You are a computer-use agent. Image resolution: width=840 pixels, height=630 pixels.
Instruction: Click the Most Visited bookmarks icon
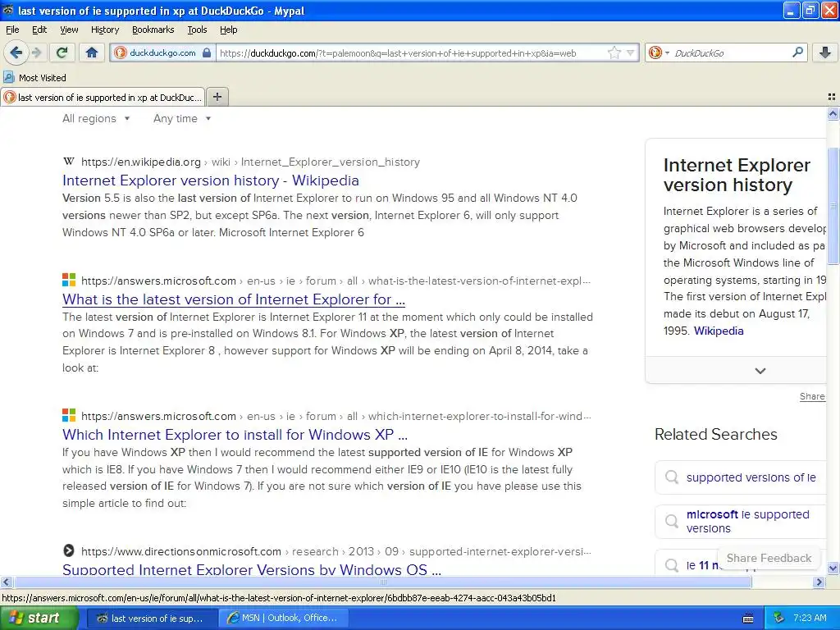[9, 77]
